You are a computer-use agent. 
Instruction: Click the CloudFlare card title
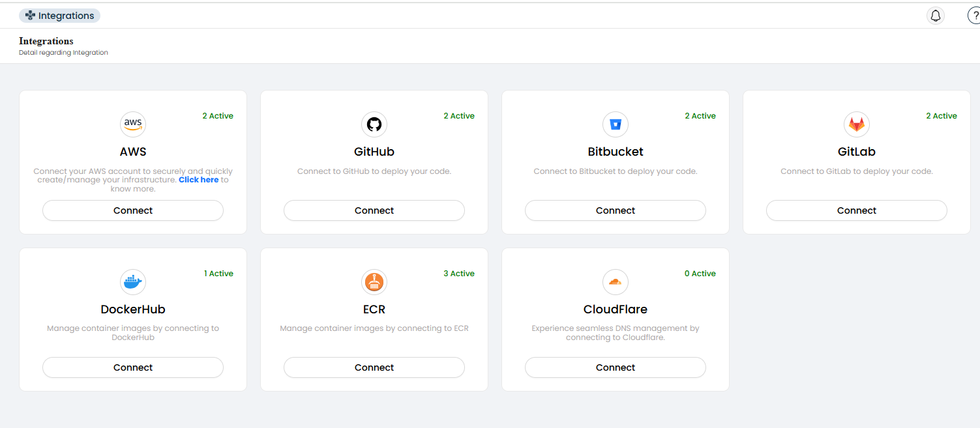tap(616, 309)
